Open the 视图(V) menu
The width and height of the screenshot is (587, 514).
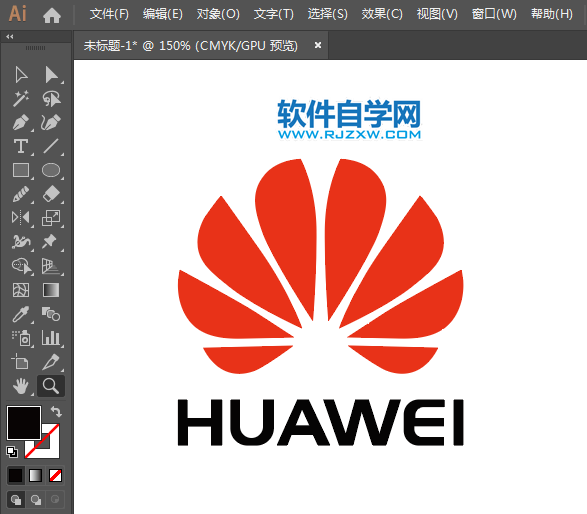click(437, 14)
